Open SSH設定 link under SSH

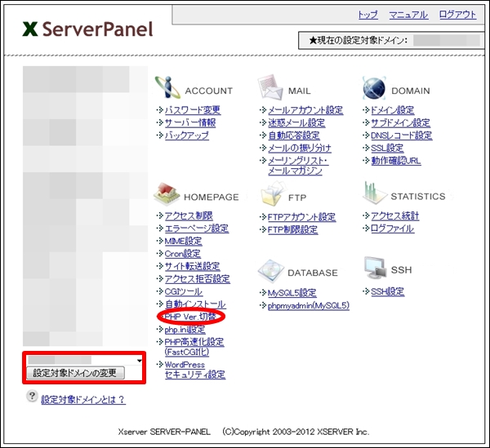(x=387, y=291)
